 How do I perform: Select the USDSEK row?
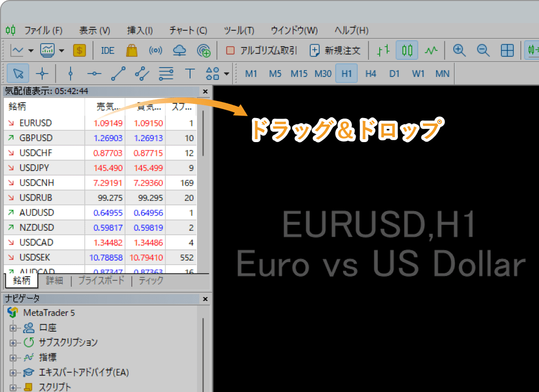tap(100, 257)
